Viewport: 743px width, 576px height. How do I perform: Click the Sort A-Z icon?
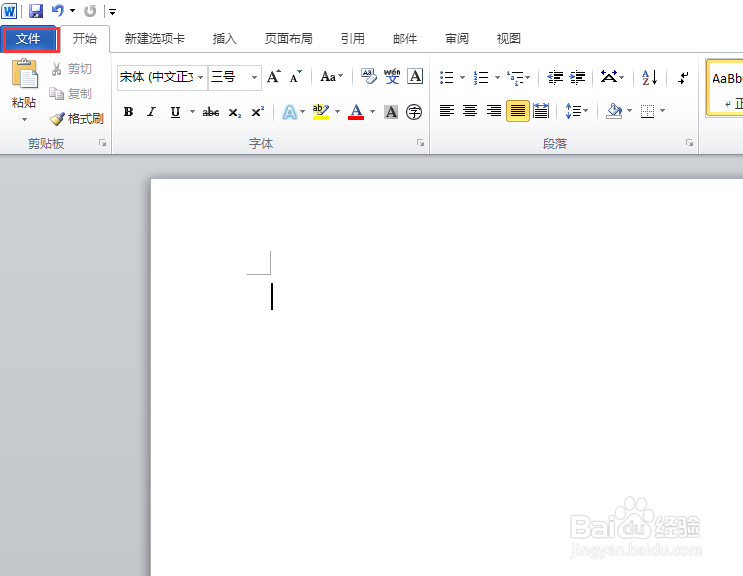click(650, 77)
